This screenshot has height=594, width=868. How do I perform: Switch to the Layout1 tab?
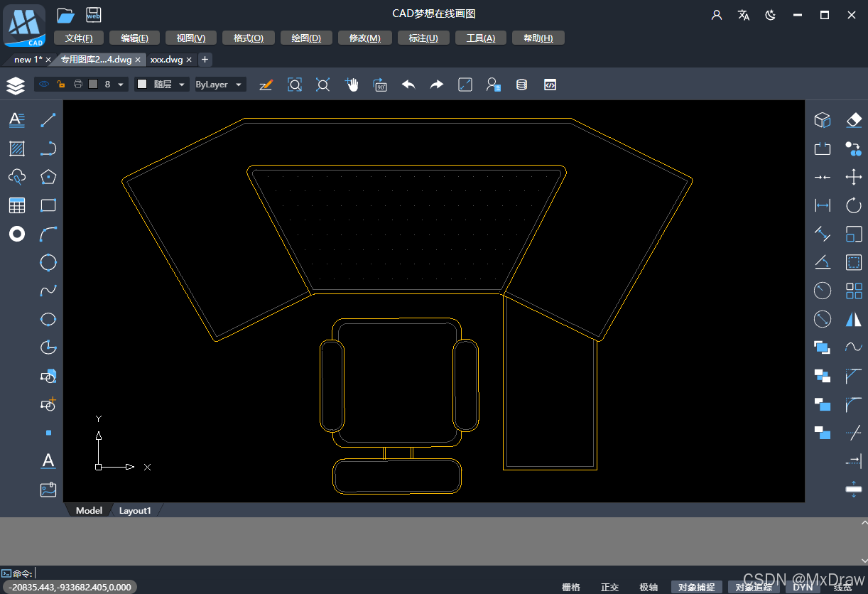[135, 510]
